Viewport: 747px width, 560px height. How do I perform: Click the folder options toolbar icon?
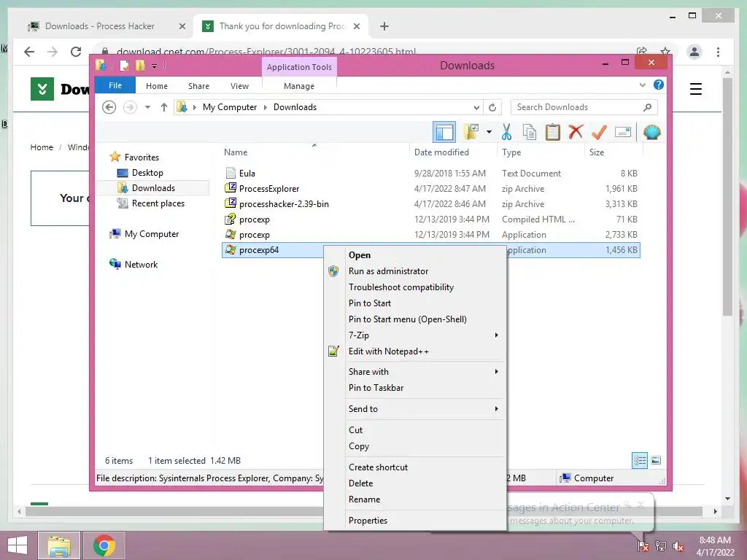point(471,133)
